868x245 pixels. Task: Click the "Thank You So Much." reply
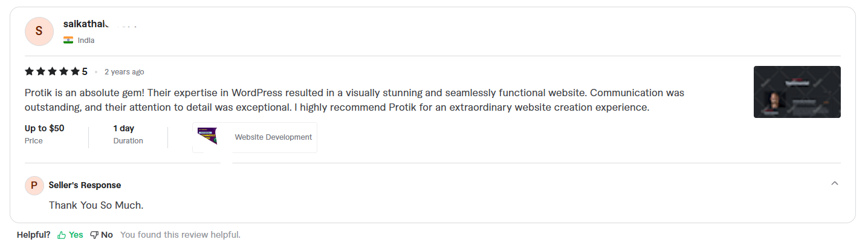point(96,205)
